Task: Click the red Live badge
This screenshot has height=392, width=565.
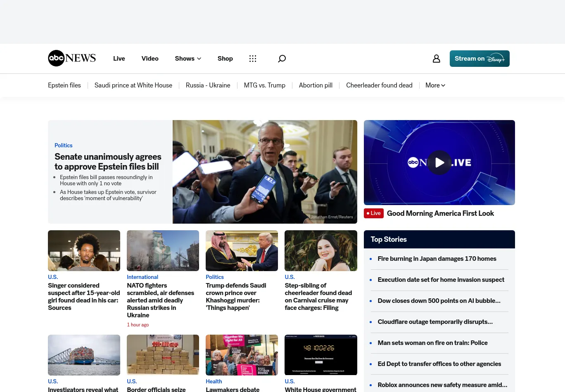Action: pos(373,213)
